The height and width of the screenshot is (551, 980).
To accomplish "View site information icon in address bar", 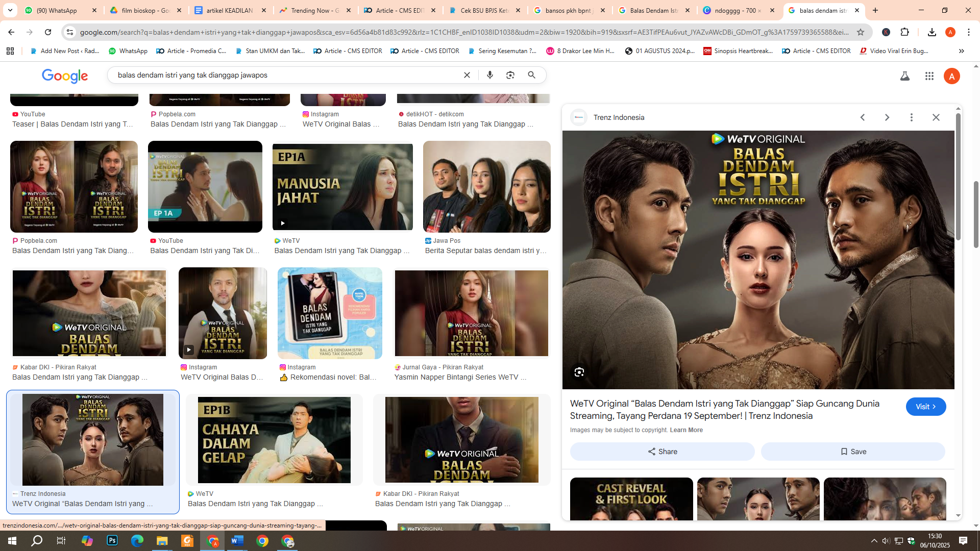I will 70,32.
